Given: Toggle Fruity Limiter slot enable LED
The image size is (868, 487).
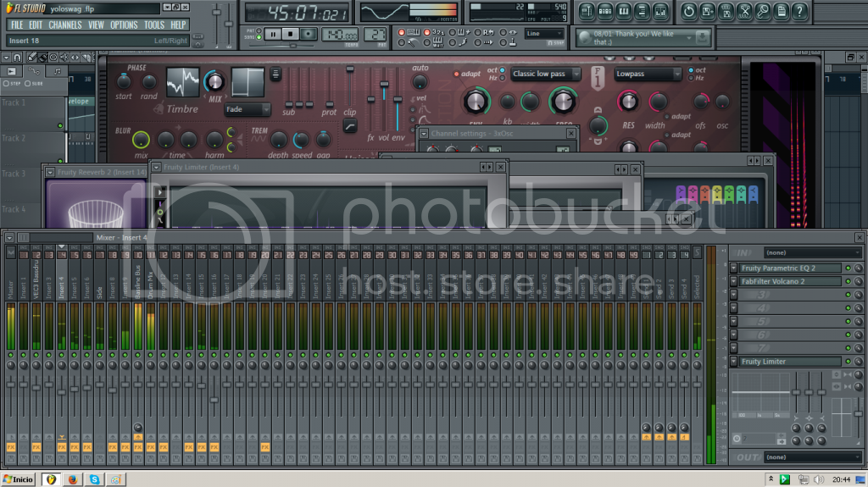Looking at the screenshot, I should tap(848, 362).
